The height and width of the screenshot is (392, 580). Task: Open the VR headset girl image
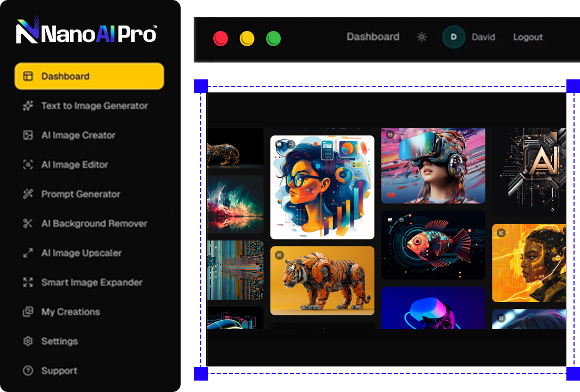click(433, 166)
